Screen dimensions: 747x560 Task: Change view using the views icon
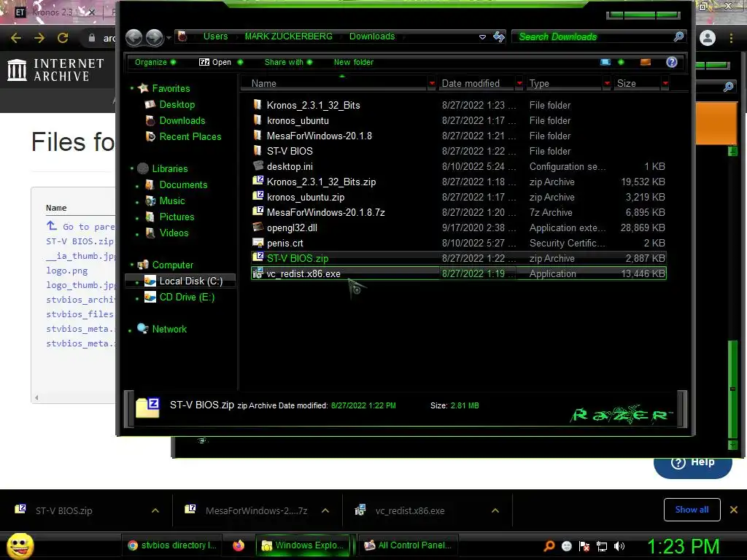(x=605, y=62)
